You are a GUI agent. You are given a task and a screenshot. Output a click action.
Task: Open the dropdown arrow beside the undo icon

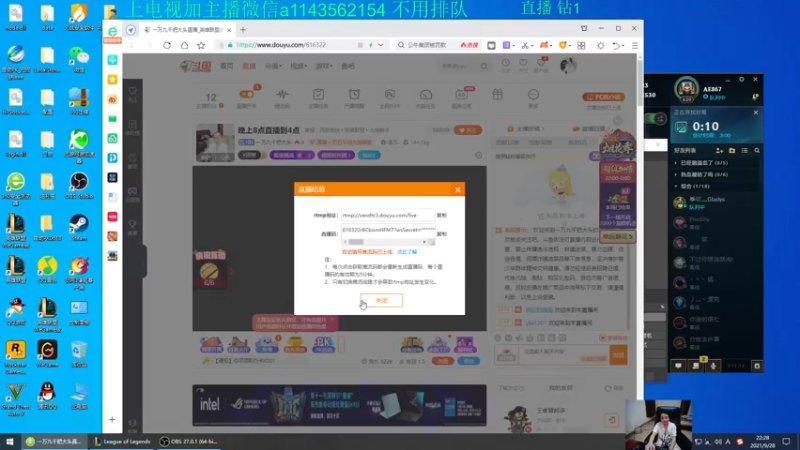point(623,46)
